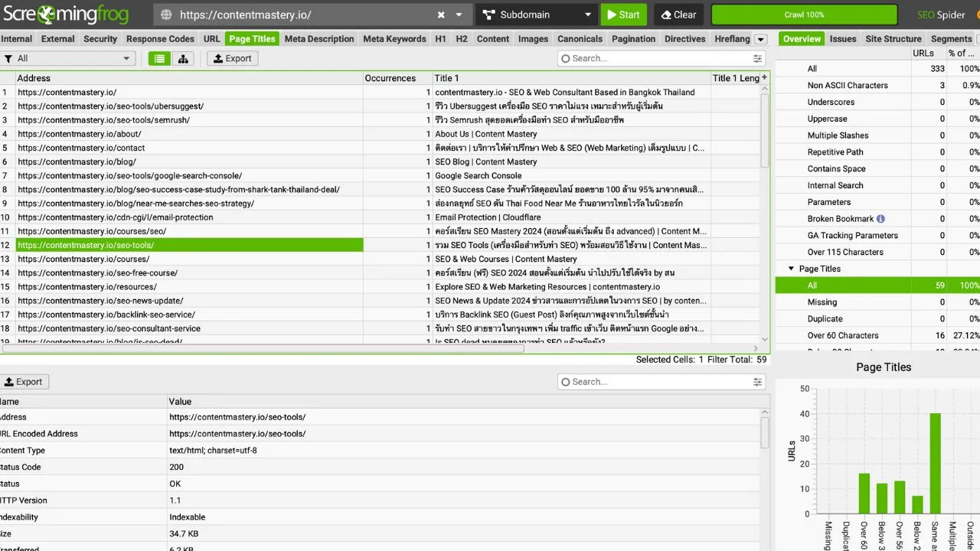The height and width of the screenshot is (551, 980).
Task: Select GA Tracking Parameters in overview
Action: (x=853, y=236)
